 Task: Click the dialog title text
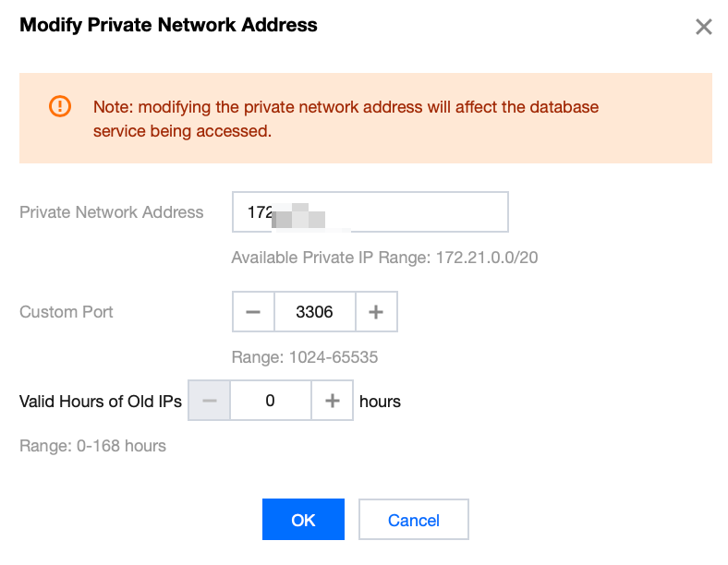click(168, 25)
